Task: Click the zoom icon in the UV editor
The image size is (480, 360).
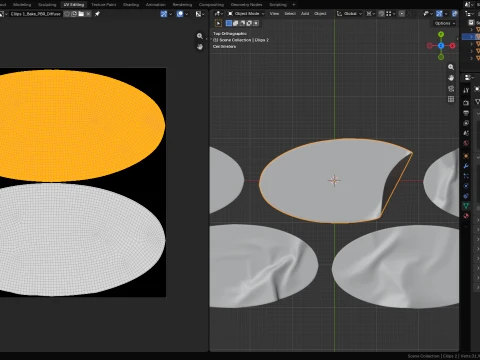Action: (200, 36)
